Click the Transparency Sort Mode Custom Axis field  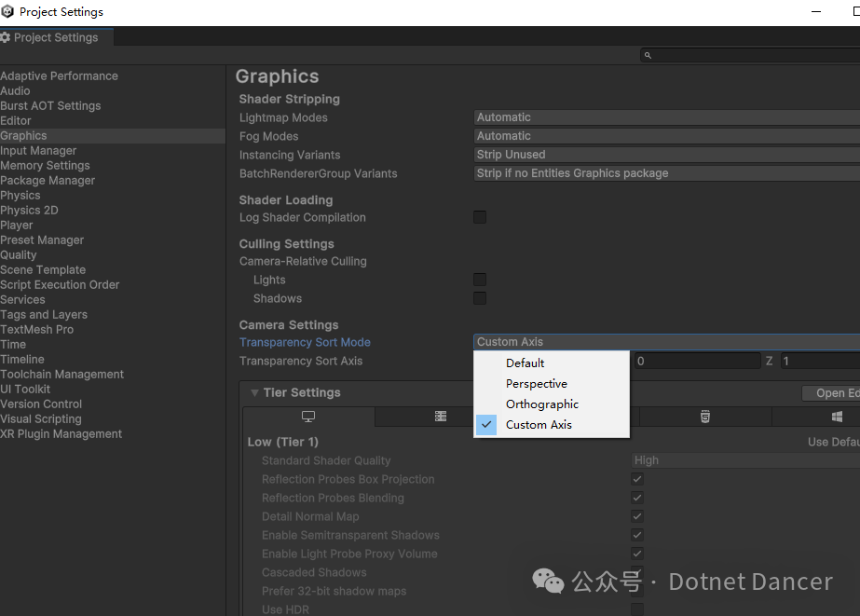(x=666, y=342)
